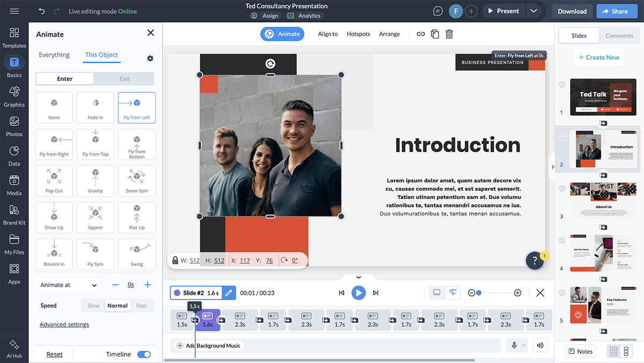Open the Apps panel

14,274
